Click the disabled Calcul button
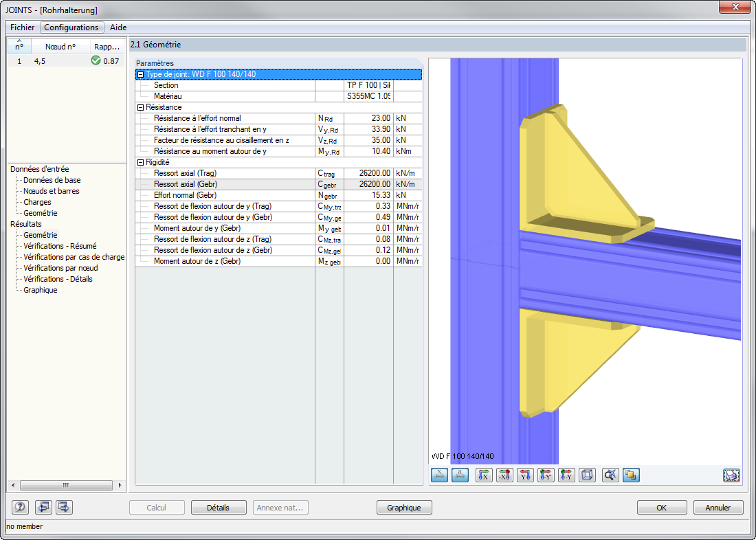This screenshot has width=756, height=540. pos(157,507)
